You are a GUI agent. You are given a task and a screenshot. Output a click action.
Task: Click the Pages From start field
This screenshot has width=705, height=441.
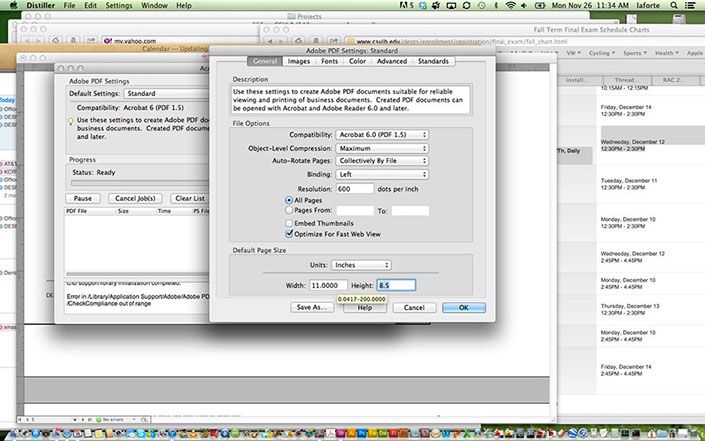click(x=355, y=210)
